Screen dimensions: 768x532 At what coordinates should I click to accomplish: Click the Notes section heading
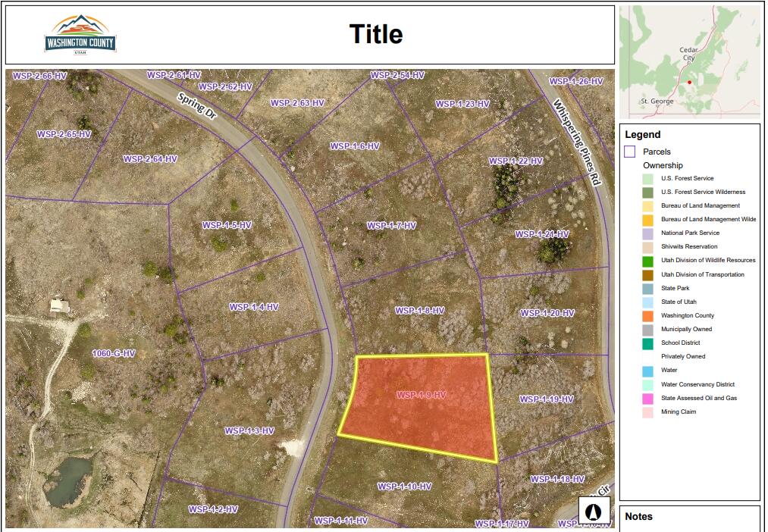pos(638,517)
